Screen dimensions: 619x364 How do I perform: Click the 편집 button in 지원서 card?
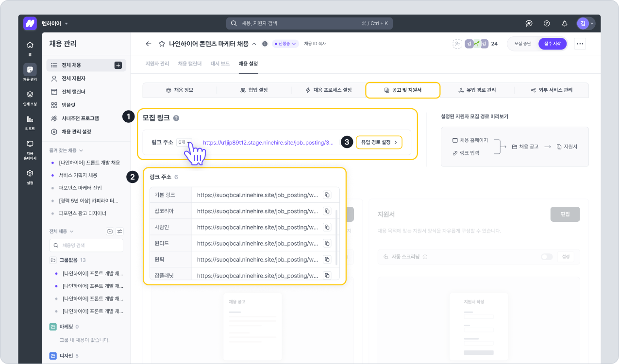point(565,214)
